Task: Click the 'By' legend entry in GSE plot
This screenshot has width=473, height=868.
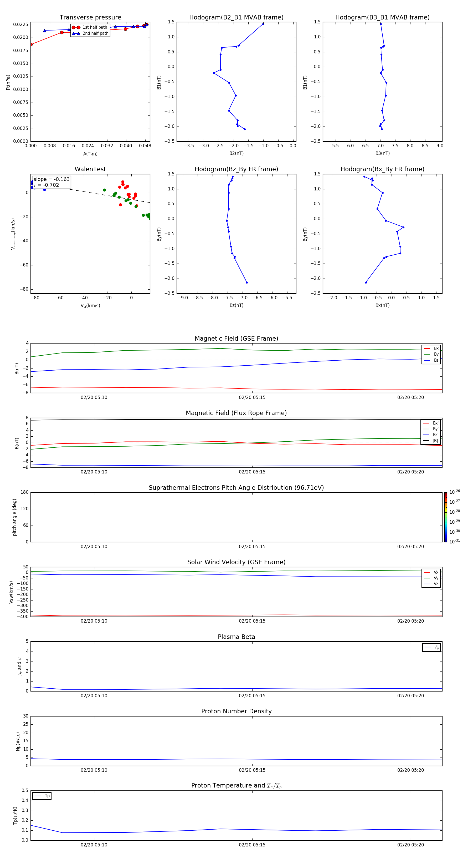Action: pos(431,354)
